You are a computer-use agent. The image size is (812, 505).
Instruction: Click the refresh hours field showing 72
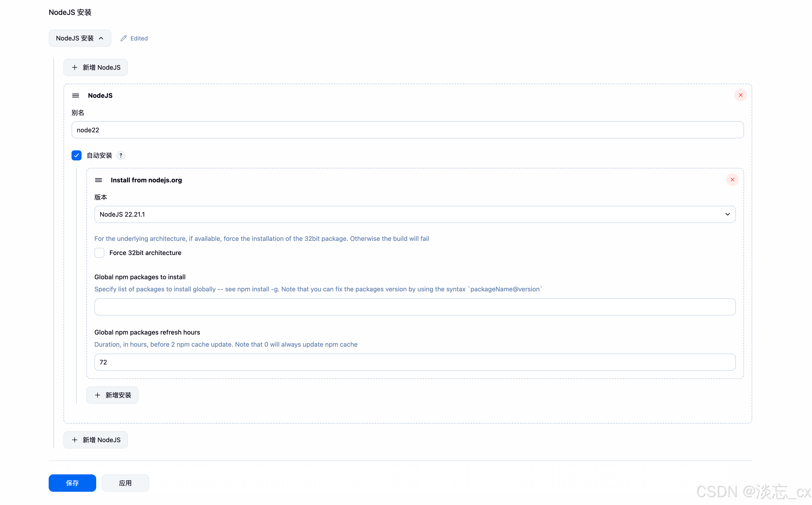pyautogui.click(x=415, y=362)
